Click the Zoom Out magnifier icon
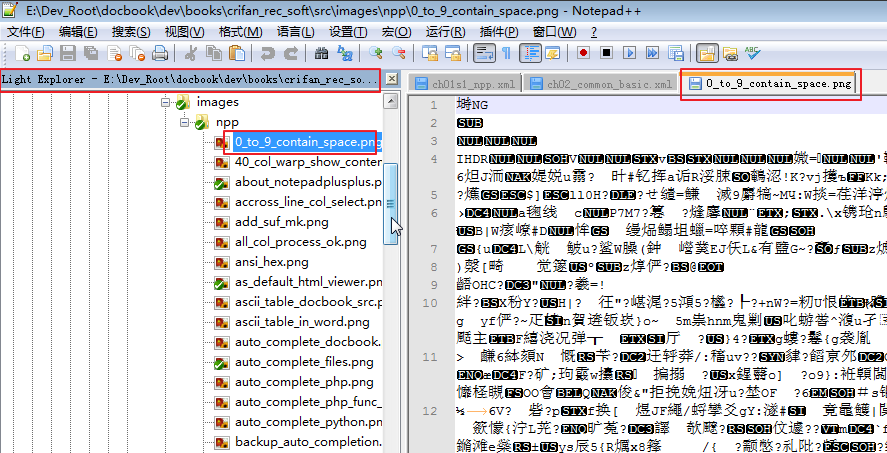This screenshot has height=453, width=887. [399, 53]
